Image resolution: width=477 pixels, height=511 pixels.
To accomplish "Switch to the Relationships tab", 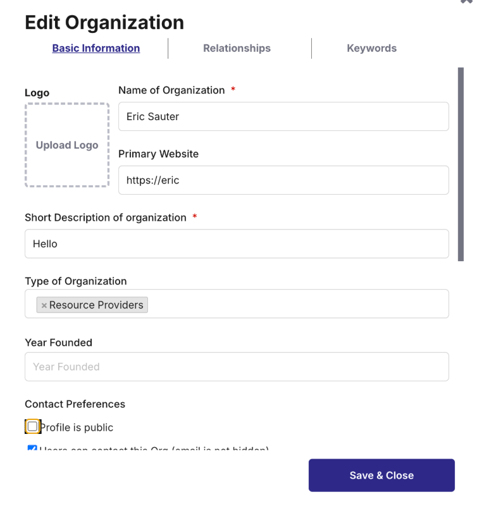I will click(x=237, y=48).
